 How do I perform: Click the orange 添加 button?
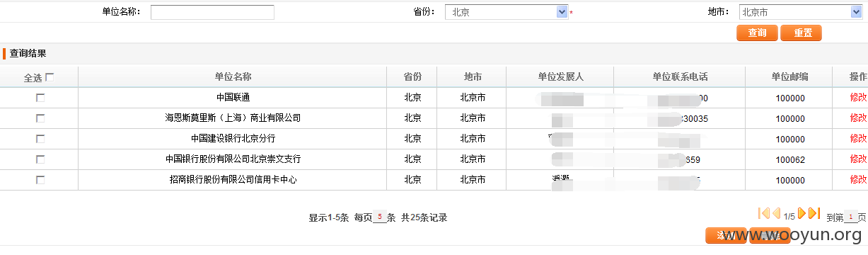[x=725, y=235]
